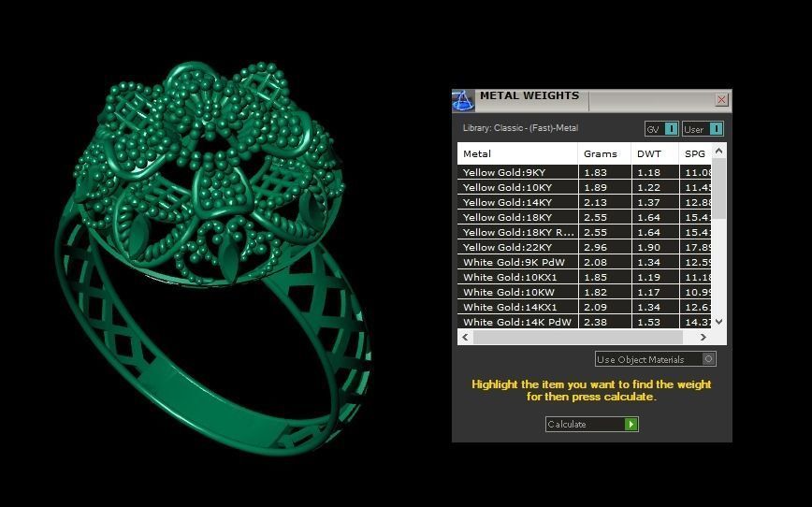812x507 pixels.
Task: Close the Metal Weights panel
Action: pyautogui.click(x=721, y=99)
